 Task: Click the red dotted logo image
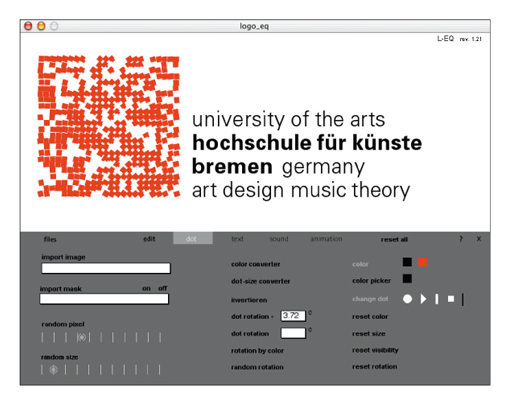108,127
